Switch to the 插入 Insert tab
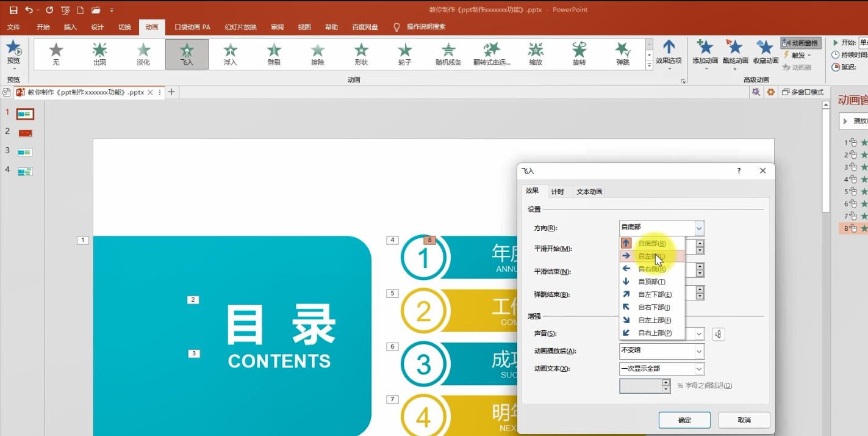This screenshot has height=436, width=868. click(70, 27)
